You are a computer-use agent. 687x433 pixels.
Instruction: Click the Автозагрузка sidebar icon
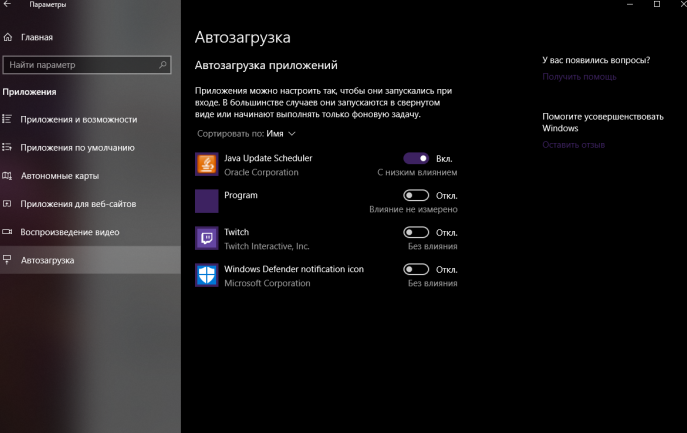coord(7,260)
